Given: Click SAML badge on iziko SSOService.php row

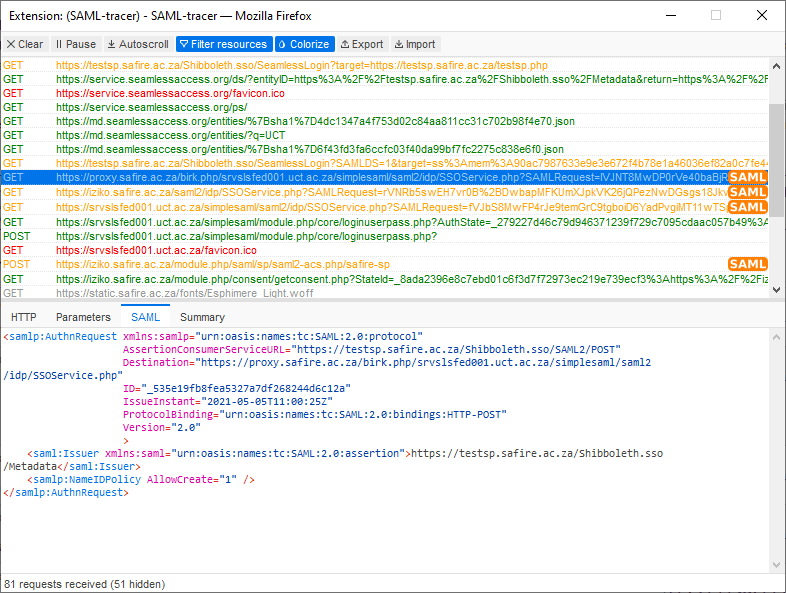Looking at the screenshot, I should pyautogui.click(x=747, y=192).
